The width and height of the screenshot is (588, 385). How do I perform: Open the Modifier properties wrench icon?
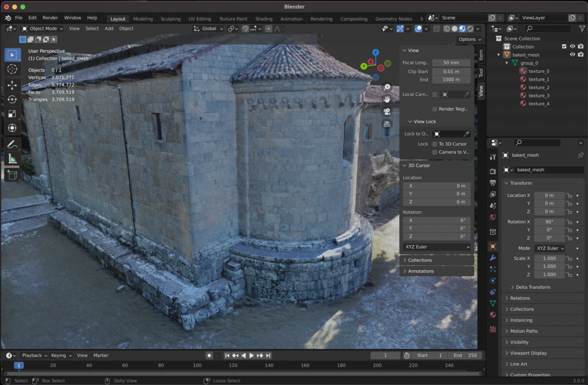pos(493,258)
